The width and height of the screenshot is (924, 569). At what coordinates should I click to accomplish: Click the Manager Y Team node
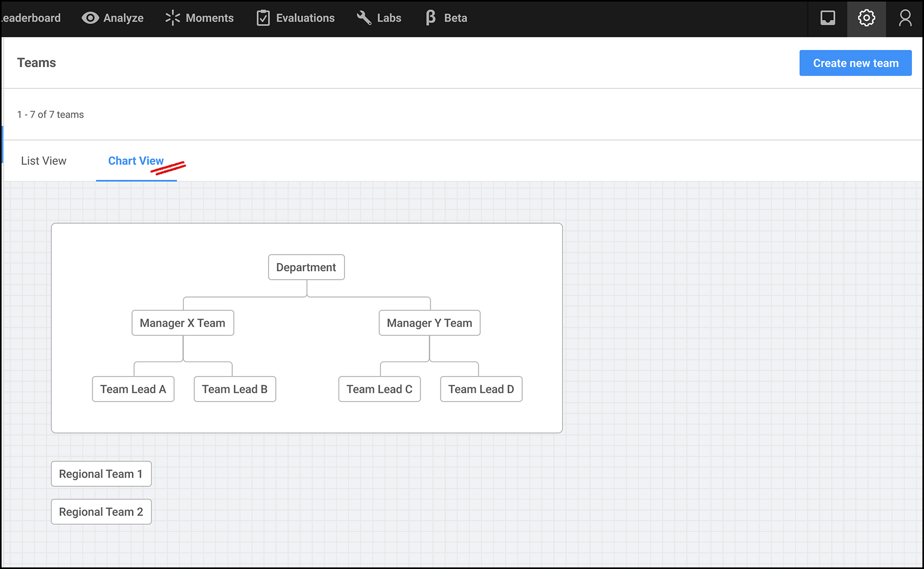point(429,323)
